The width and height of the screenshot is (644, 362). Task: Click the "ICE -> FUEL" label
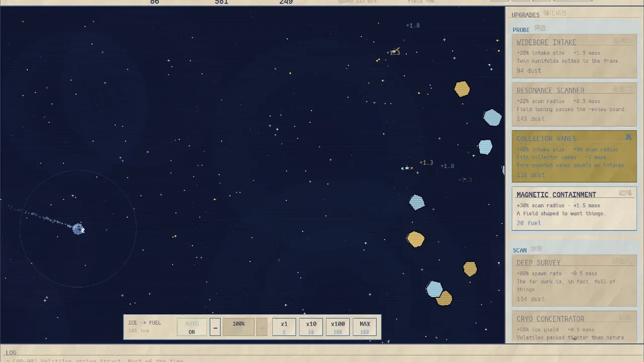[x=144, y=323]
